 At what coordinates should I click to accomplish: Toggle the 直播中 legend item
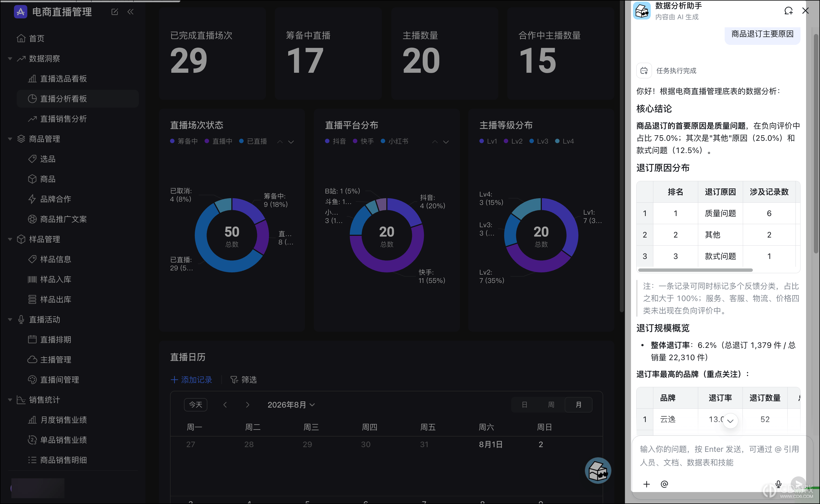[219, 141]
